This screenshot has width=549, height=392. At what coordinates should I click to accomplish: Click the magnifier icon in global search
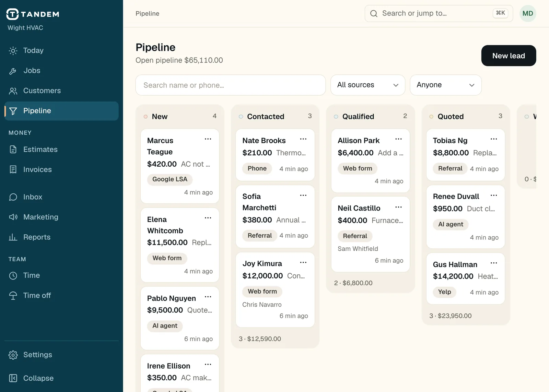(374, 13)
